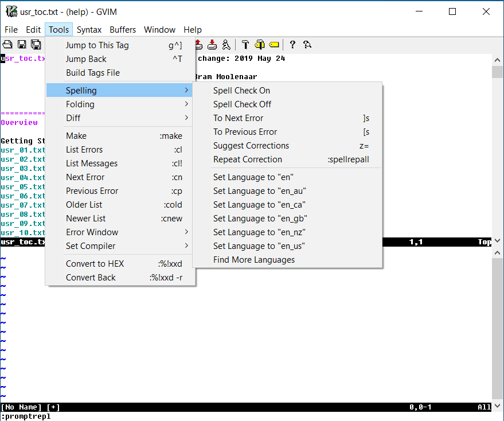This screenshot has width=504, height=421.
Task: Run Make from Tools menu
Action: (119, 136)
